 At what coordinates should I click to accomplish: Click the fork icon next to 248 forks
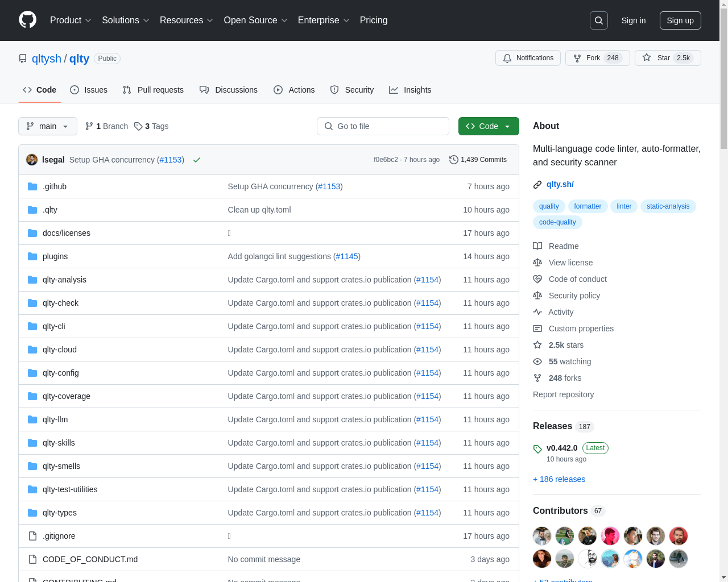pos(537,378)
